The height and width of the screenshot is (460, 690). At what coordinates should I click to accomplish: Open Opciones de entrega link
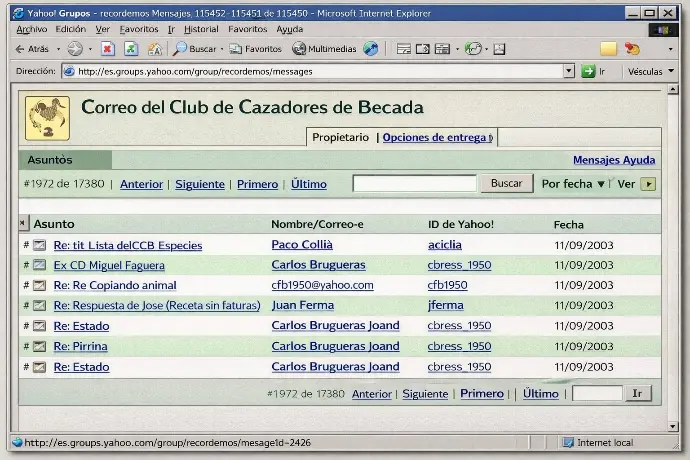click(438, 137)
